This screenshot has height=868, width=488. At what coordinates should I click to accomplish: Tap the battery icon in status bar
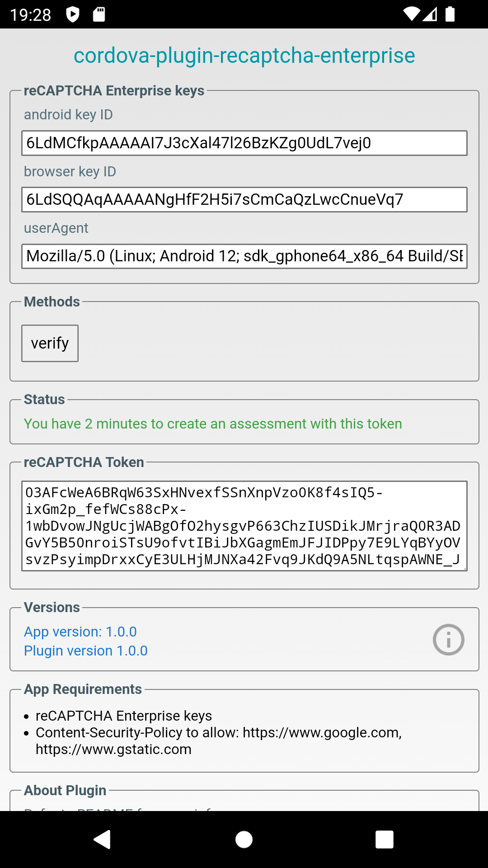click(450, 14)
